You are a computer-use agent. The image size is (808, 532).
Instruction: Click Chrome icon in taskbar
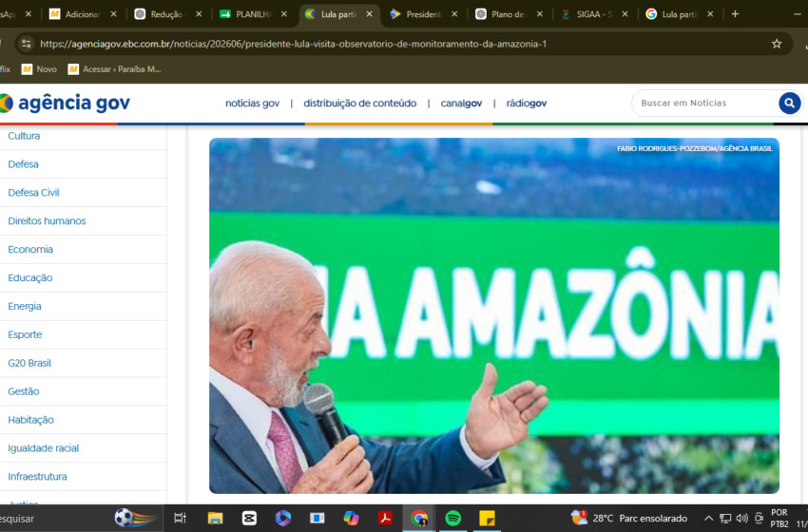tap(419, 518)
